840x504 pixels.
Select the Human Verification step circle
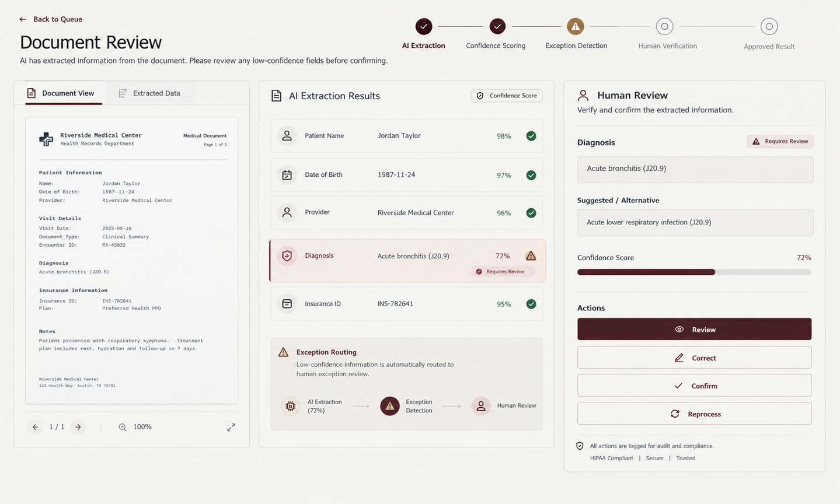click(664, 26)
